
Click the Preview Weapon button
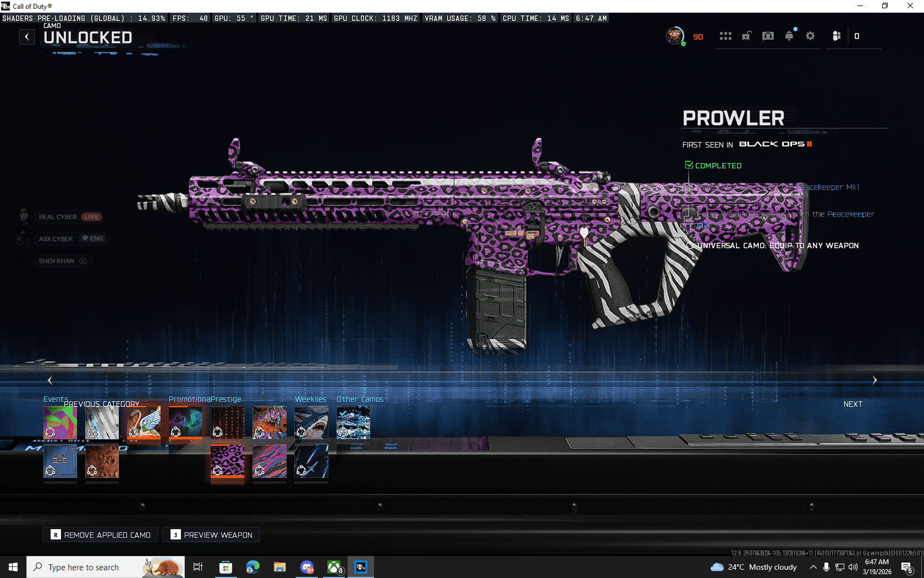tap(212, 535)
